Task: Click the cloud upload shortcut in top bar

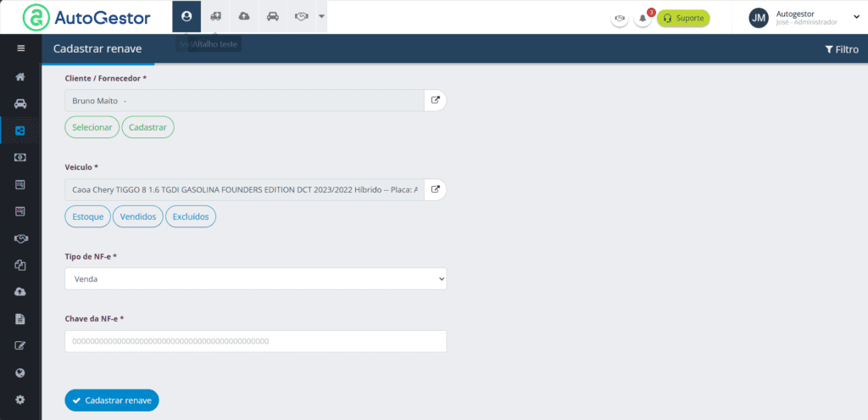Action: [x=244, y=17]
